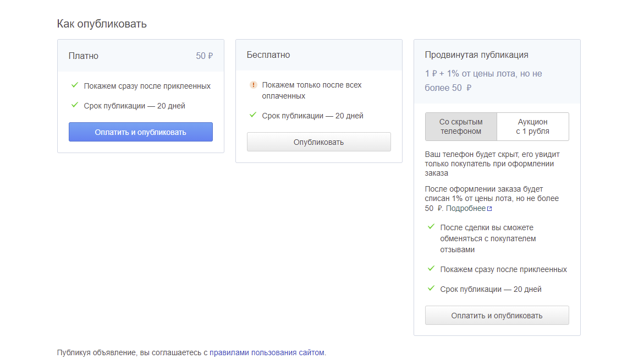Click the checkmark beside "После сделки вы сможете"
The width and height of the screenshot is (644, 364).
click(431, 227)
